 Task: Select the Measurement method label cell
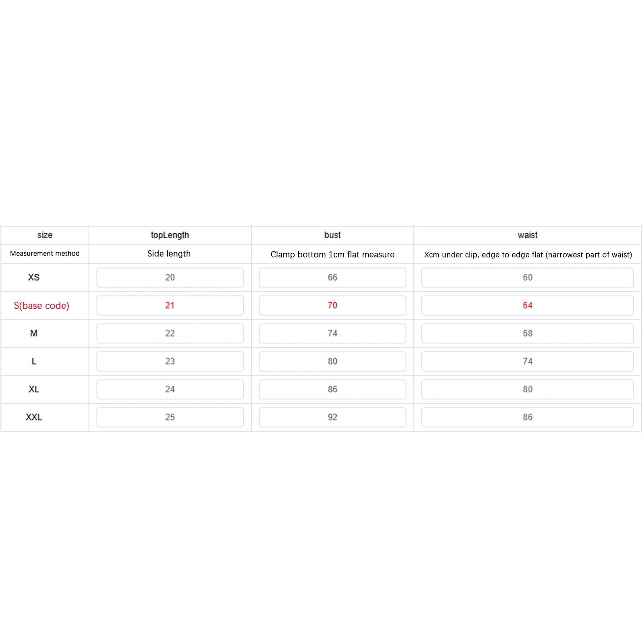pos(45,254)
